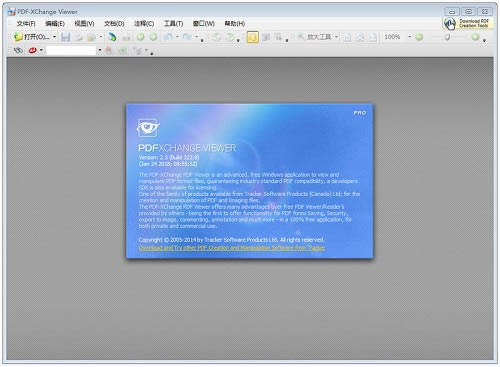Expand overflow chevron after rotate icons
The height and width of the screenshot is (367, 500).
tap(238, 40)
